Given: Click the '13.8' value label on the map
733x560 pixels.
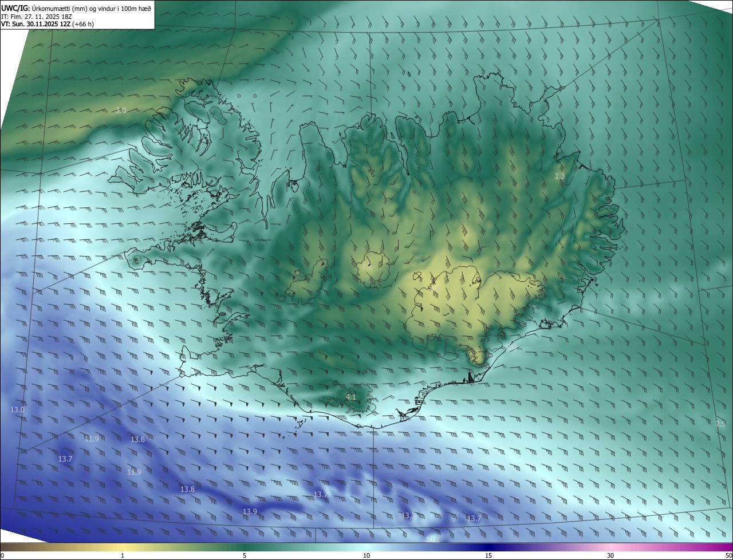Looking at the screenshot, I should tap(187, 489).
